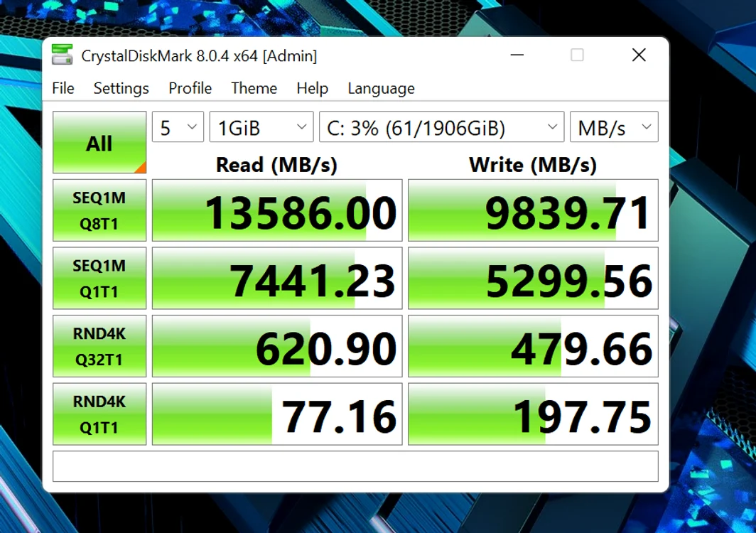Viewport: 756px width, 533px height.
Task: Start all benchmarks with the All button
Action: [99, 142]
